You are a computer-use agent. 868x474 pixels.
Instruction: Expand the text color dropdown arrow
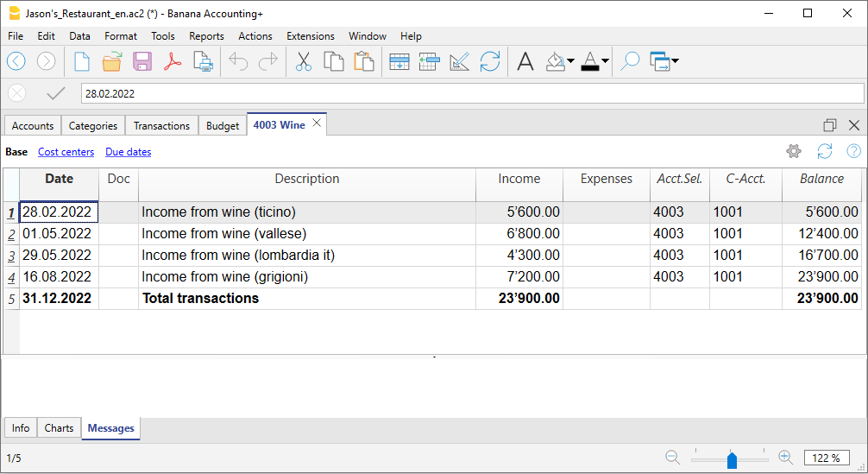pyautogui.click(x=605, y=61)
